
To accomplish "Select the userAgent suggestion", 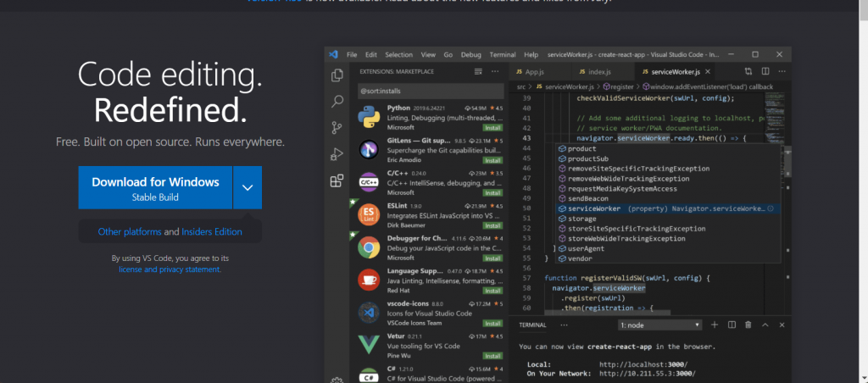I will pos(668,248).
